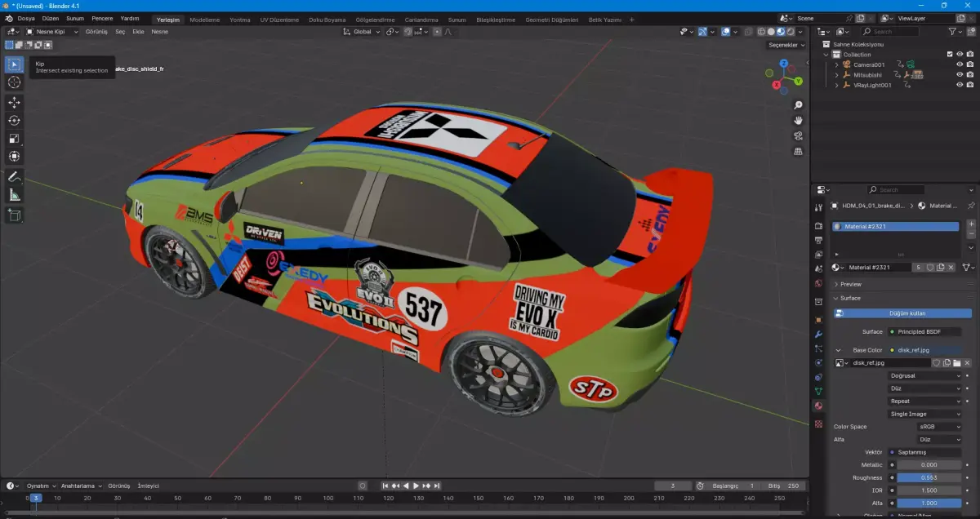This screenshot has height=519, width=980.
Task: Hide Camera001 in viewport via eye icon
Action: 960,64
